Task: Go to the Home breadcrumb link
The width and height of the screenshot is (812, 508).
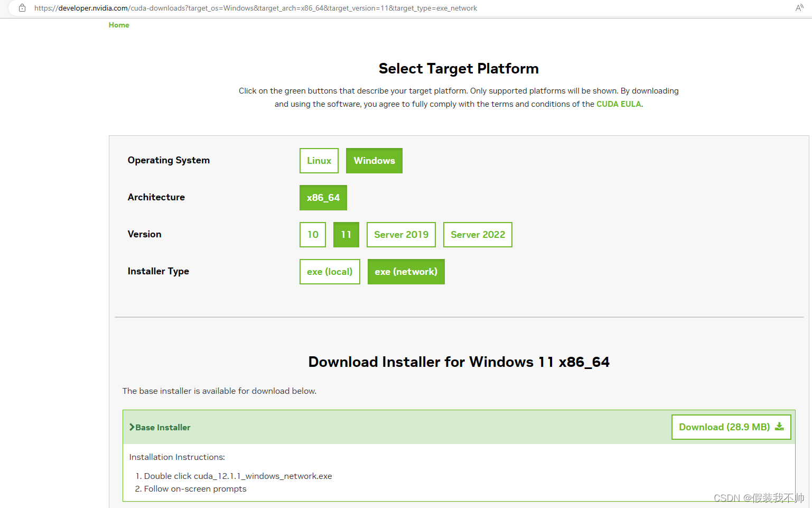Action: pyautogui.click(x=119, y=25)
